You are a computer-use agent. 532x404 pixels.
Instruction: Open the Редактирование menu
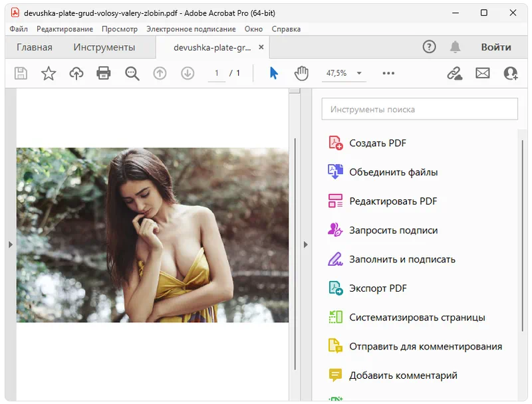pos(65,29)
